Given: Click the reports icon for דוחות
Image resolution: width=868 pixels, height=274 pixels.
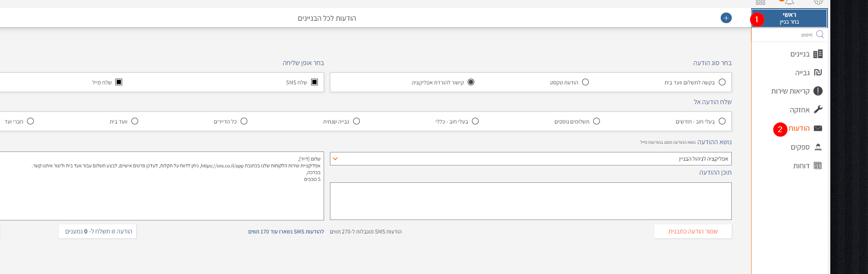Looking at the screenshot, I should (818, 165).
